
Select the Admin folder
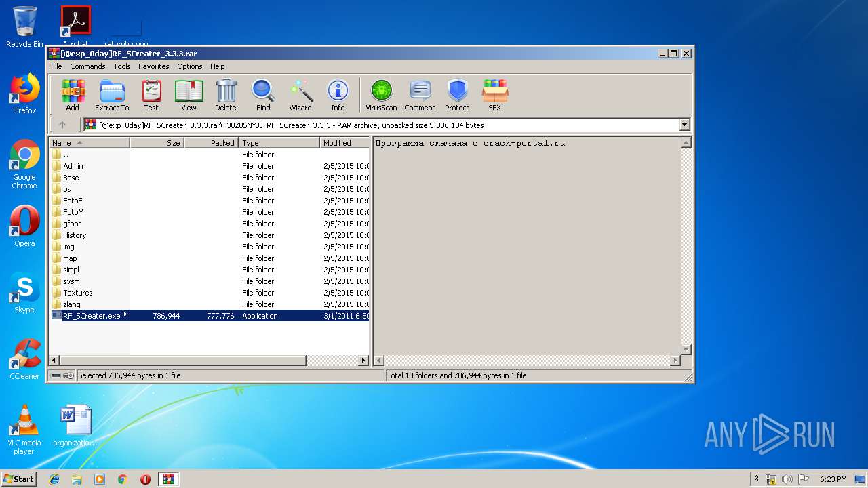point(210,166)
